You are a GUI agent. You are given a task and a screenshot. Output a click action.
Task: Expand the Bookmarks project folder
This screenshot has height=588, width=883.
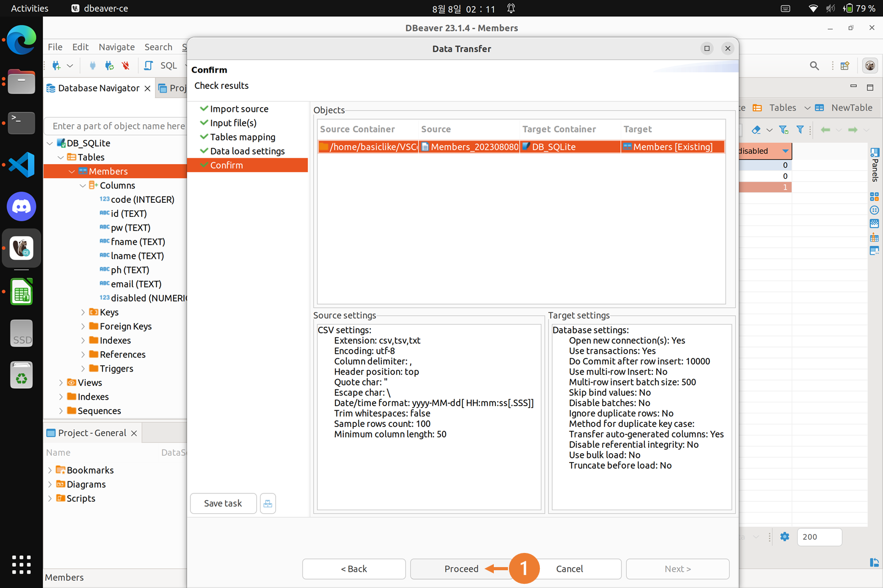point(50,470)
